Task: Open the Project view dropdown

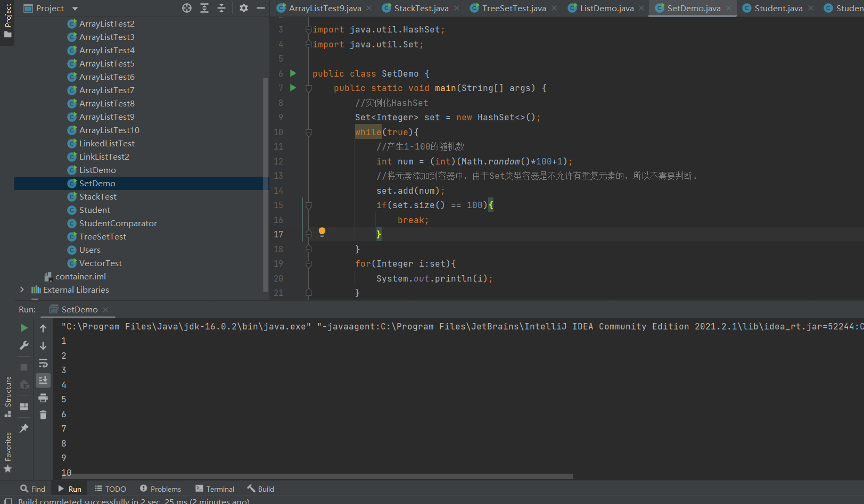Action: (75, 9)
